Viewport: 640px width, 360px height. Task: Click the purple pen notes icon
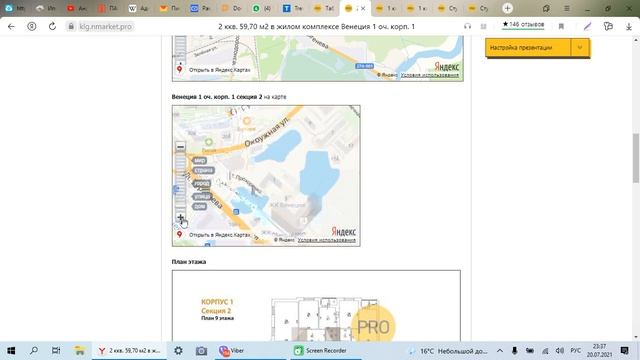587,27
